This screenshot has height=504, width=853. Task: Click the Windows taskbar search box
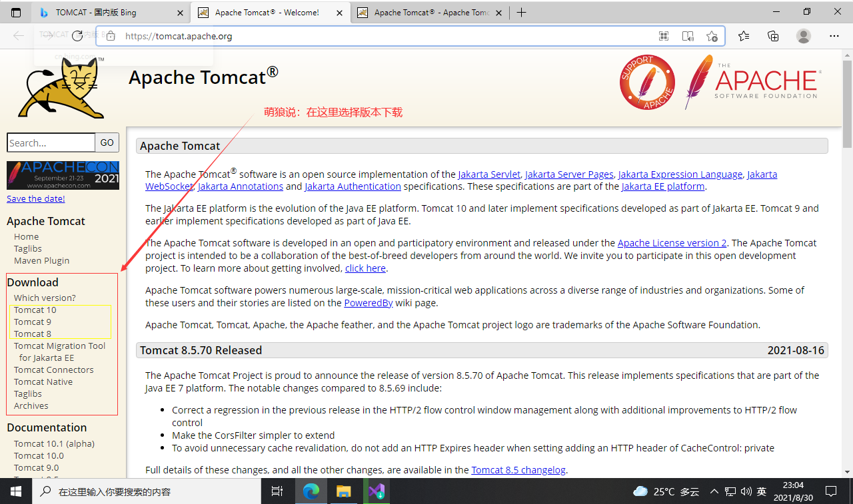(x=147, y=491)
